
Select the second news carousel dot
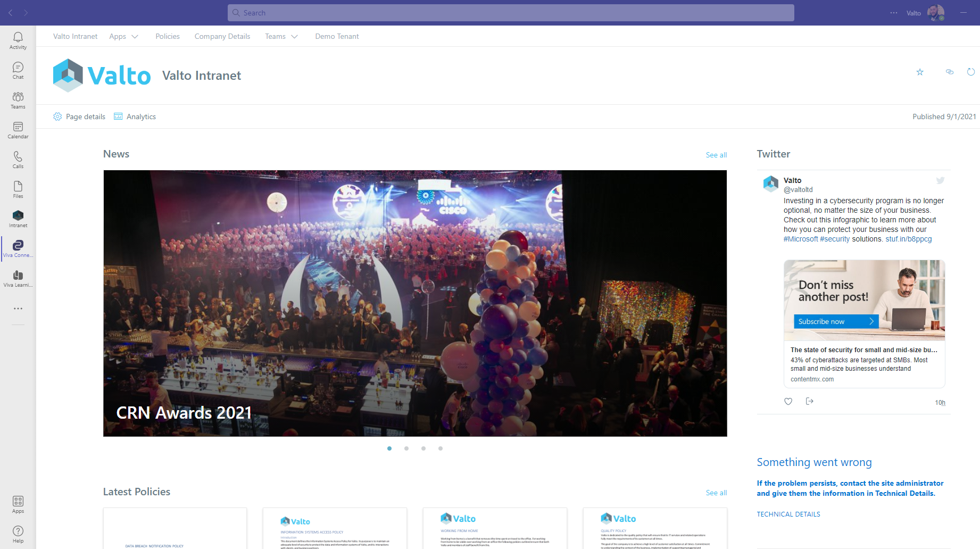pyautogui.click(x=406, y=448)
